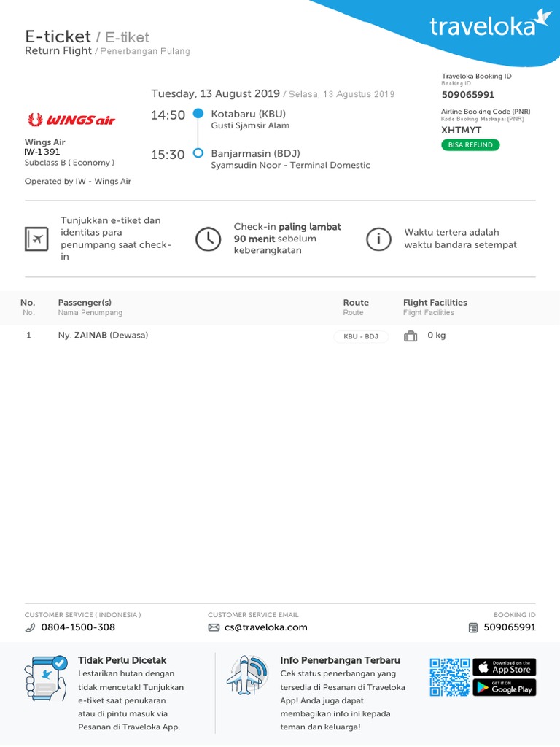
Task: Click the baggage suitcase icon
Action: [411, 336]
